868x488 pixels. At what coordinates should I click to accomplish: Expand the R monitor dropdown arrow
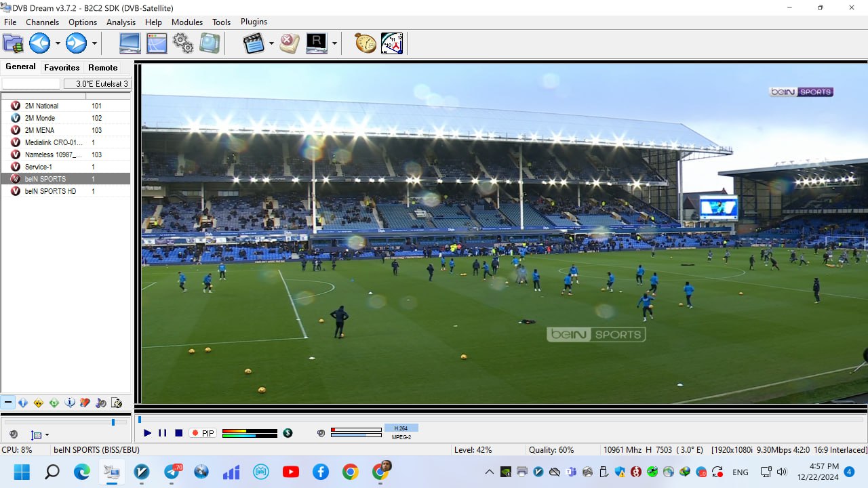334,43
